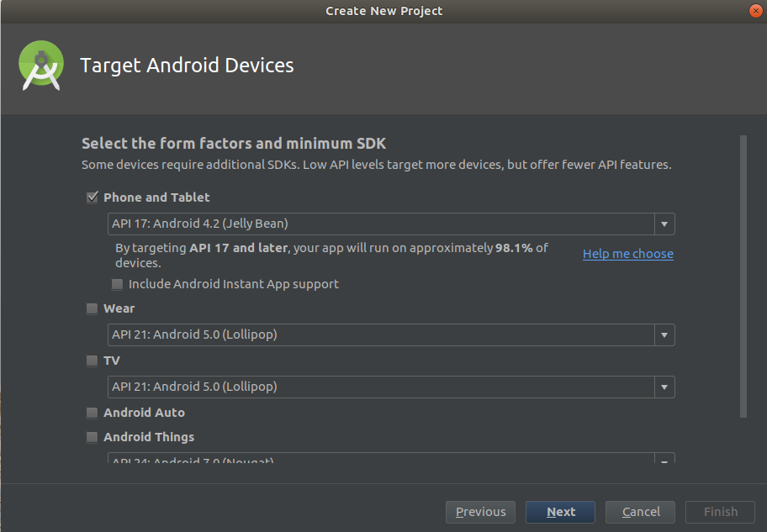This screenshot has width=767, height=532.
Task: Check the TV form factor checkbox
Action: [x=92, y=361]
